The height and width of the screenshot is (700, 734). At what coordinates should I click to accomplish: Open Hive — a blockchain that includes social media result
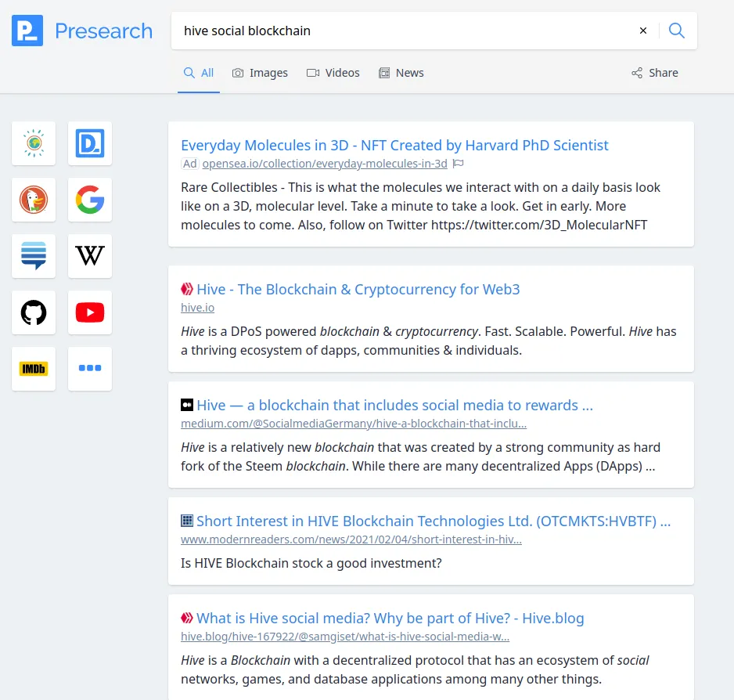(x=394, y=406)
